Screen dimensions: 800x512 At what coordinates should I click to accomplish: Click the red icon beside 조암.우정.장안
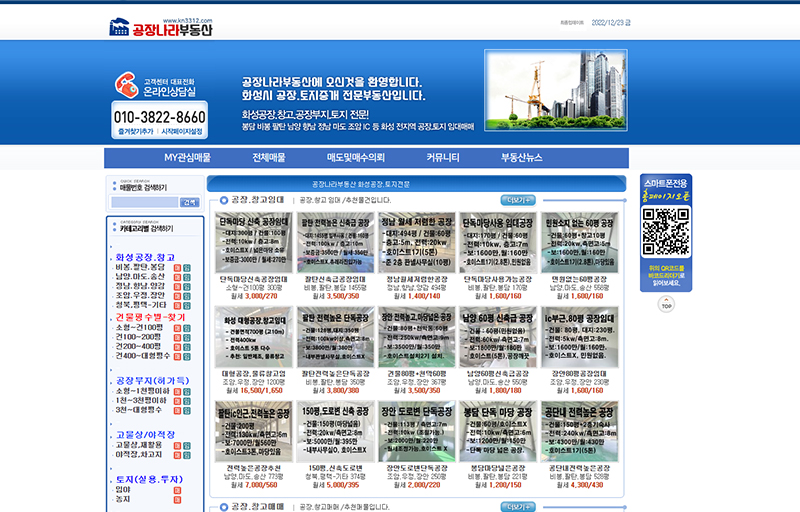pos(177,296)
